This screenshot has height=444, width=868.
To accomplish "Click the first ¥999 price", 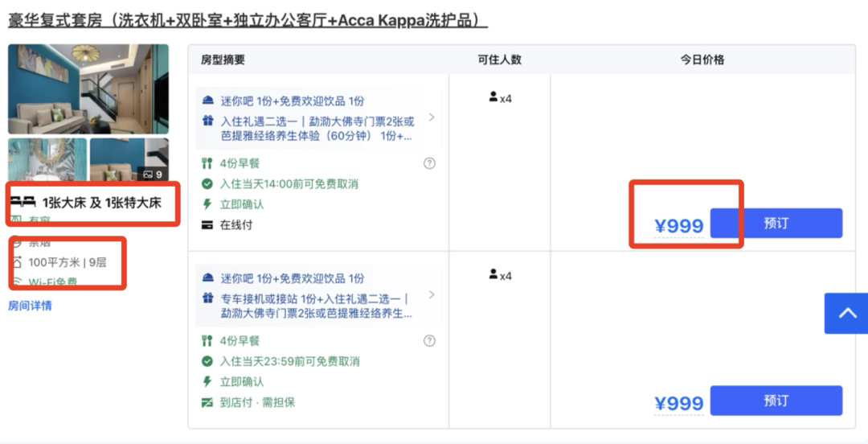I will click(x=679, y=226).
